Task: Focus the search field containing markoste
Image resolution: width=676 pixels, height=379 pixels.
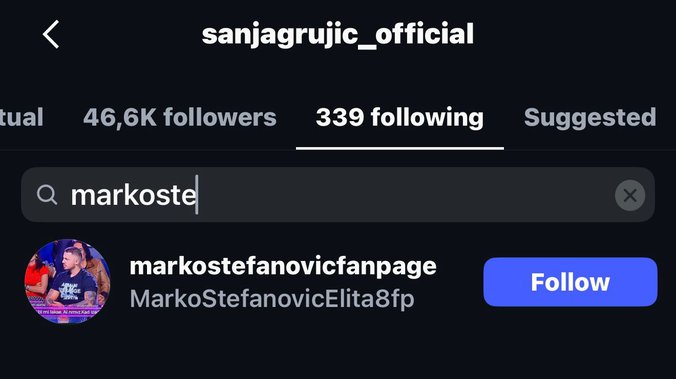Action: click(x=338, y=195)
